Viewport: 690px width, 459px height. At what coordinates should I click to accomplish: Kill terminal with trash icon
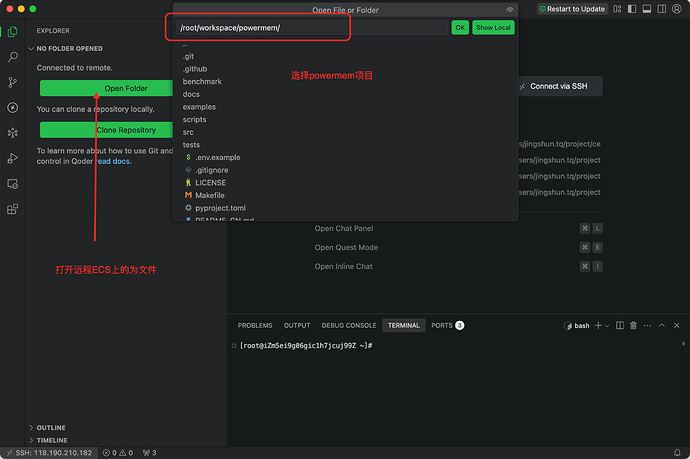[x=633, y=325]
